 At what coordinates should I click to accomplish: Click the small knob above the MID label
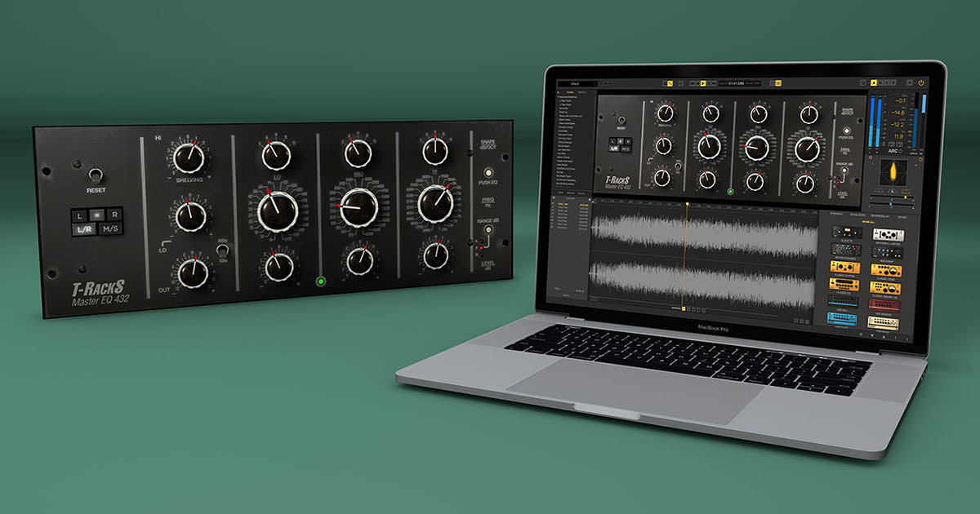click(x=357, y=153)
